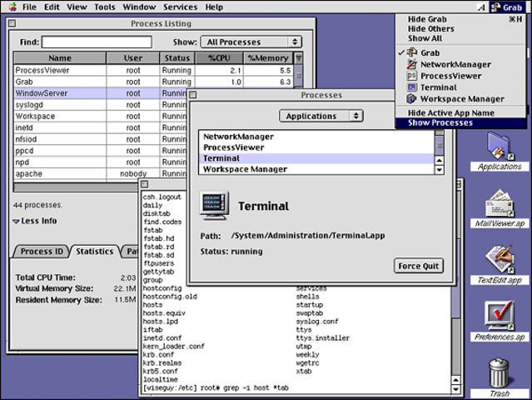
Task: Choose Show All from the menu
Action: (x=460, y=38)
